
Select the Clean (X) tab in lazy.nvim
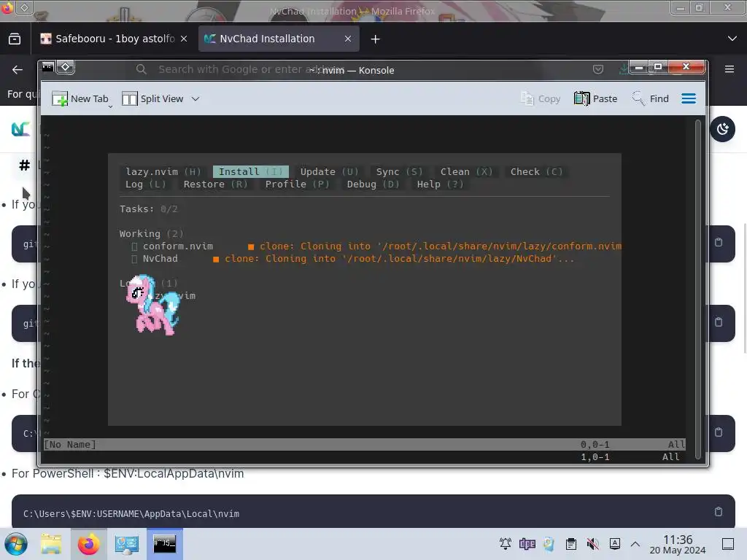point(466,171)
